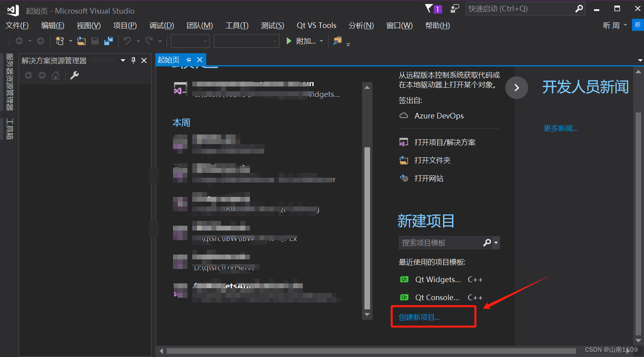The image size is (644, 357).
Task: Click the Open File toolbar icon
Action: pyautogui.click(x=81, y=41)
